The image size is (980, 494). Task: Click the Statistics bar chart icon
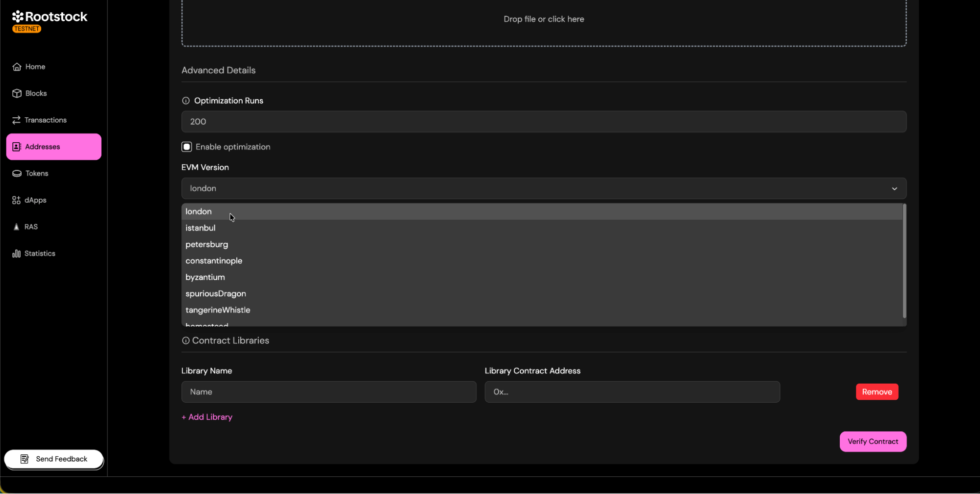point(16,254)
